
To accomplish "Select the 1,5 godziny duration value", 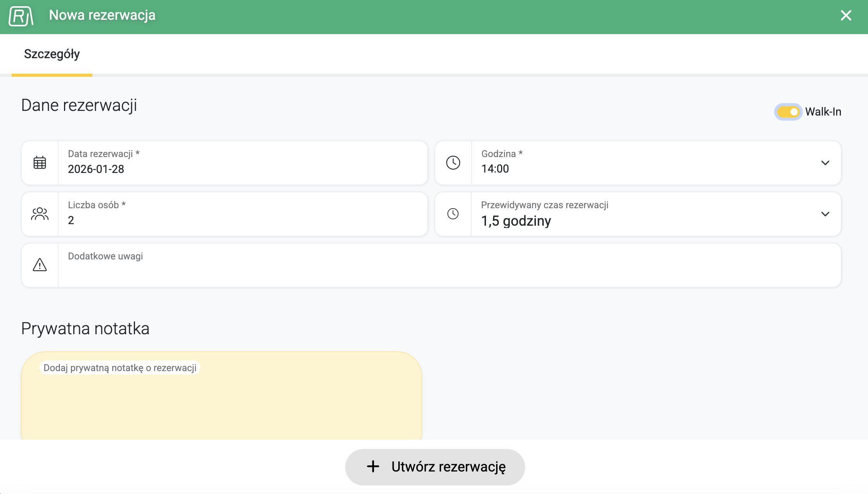I will click(x=516, y=221).
